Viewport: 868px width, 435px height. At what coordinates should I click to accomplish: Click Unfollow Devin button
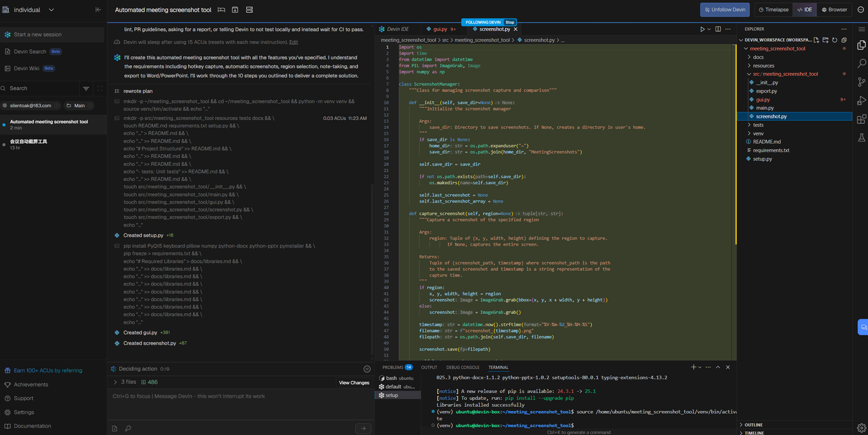pyautogui.click(x=725, y=9)
